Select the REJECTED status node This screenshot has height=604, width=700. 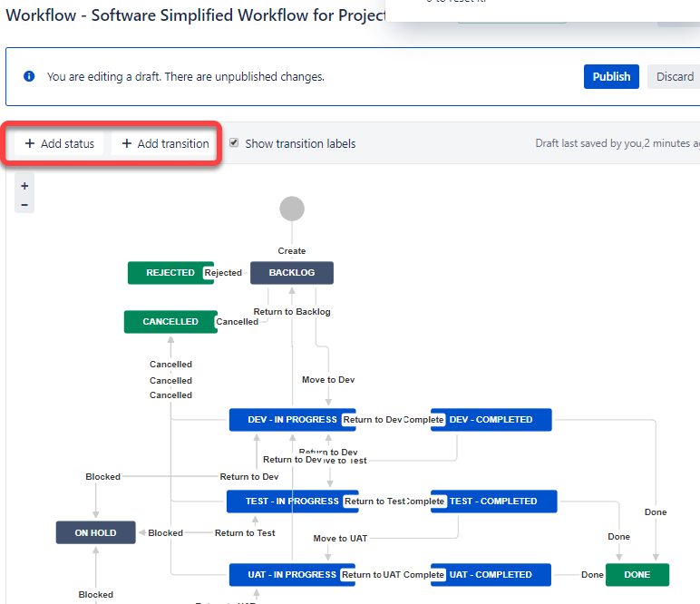pos(170,273)
